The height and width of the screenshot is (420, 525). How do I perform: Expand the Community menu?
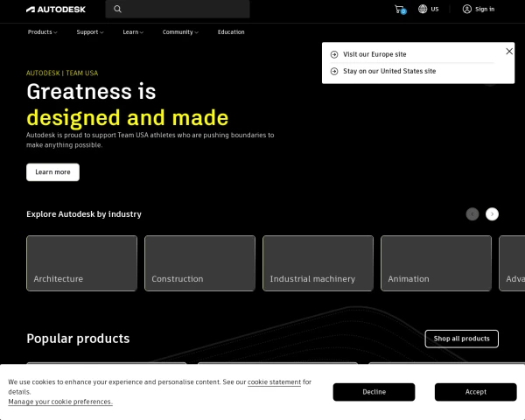pyautogui.click(x=180, y=32)
